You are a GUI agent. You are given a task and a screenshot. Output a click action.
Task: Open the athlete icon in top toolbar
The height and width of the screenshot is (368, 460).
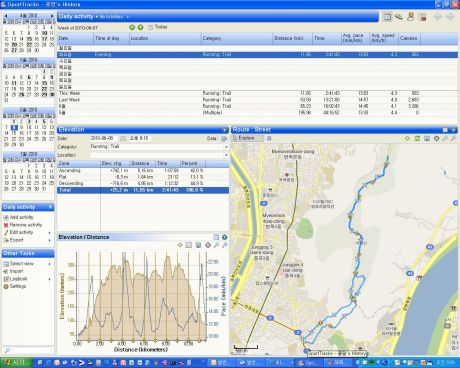(x=410, y=17)
